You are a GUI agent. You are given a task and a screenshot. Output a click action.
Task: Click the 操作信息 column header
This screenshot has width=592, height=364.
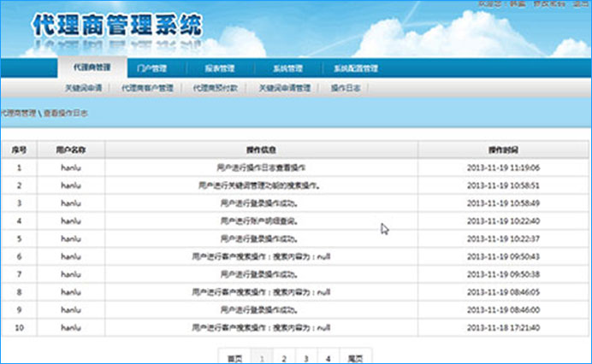click(x=260, y=150)
